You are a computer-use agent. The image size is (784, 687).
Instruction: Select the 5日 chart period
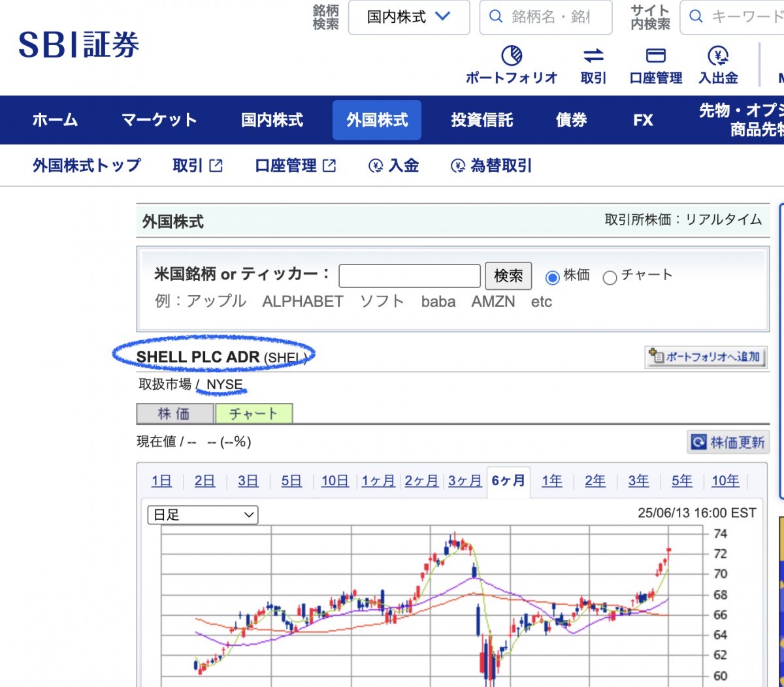[x=291, y=481]
